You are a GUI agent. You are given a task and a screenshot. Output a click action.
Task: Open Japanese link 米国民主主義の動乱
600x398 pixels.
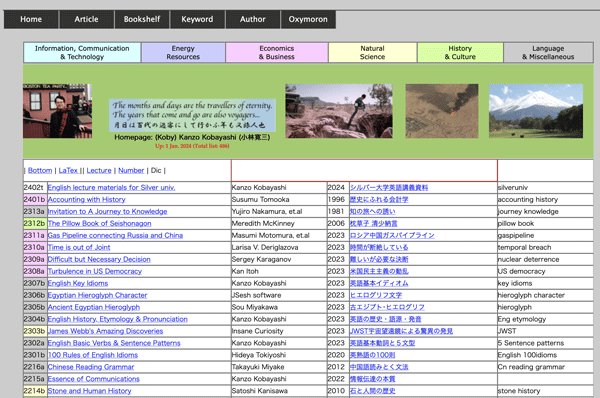coord(379,271)
